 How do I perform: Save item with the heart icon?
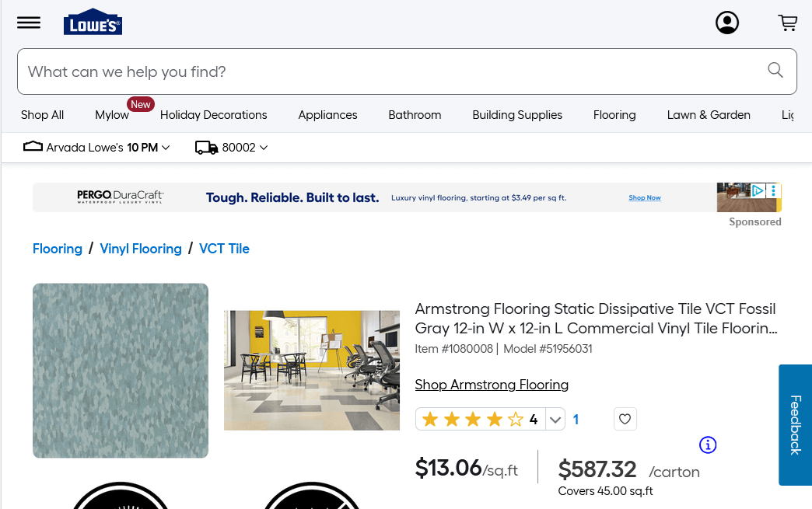[x=625, y=420]
